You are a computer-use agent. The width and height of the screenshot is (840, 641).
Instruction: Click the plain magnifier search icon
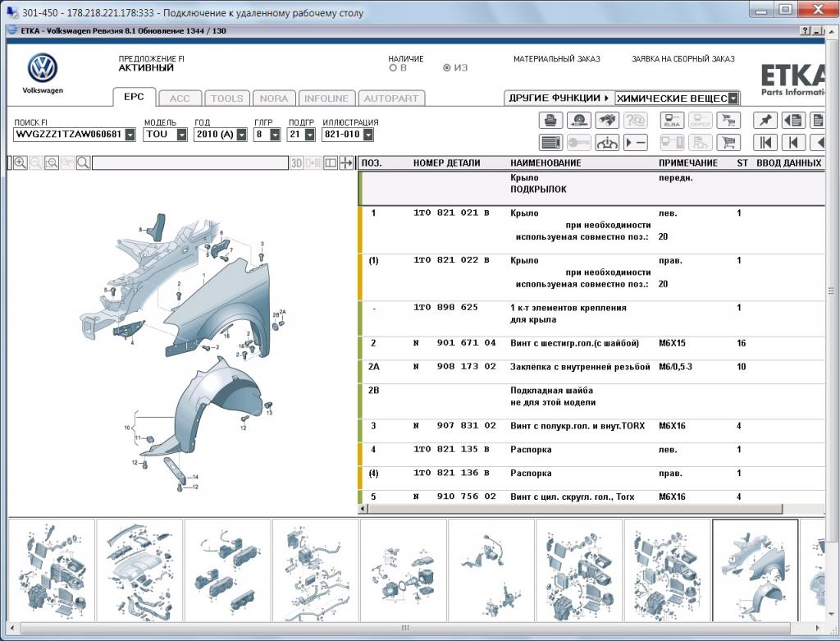click(83, 163)
